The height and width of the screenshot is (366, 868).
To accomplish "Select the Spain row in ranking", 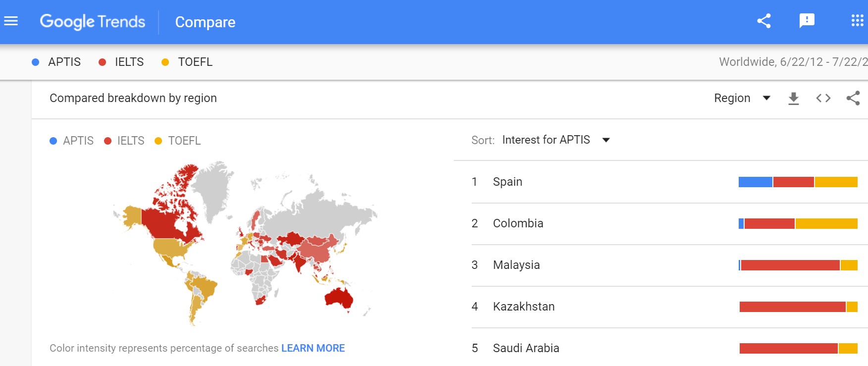I will click(x=507, y=182).
